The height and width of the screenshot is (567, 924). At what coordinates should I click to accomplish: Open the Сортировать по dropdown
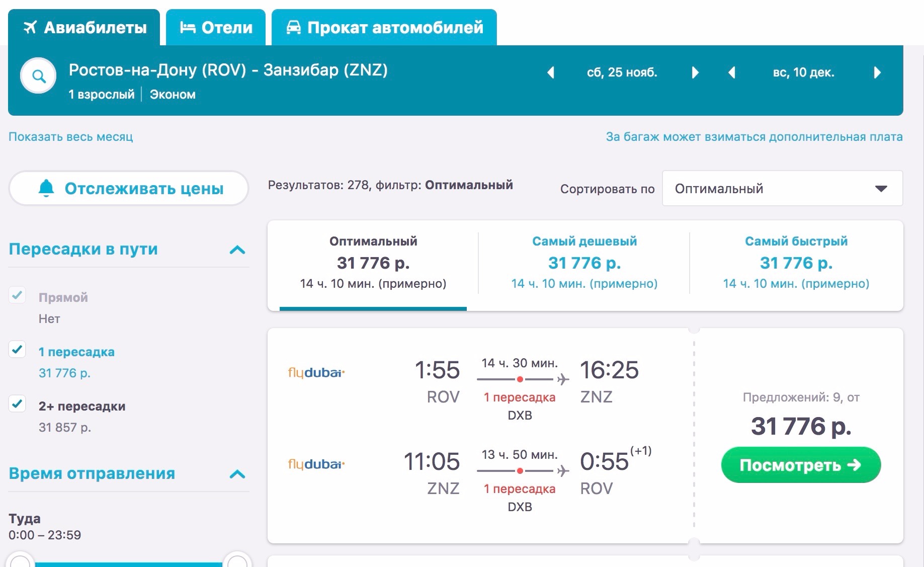[x=782, y=188]
